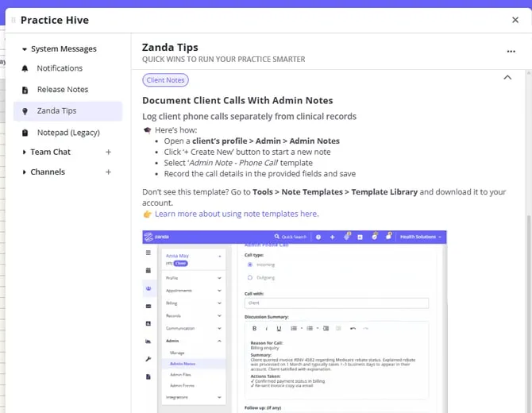Image resolution: width=532 pixels, height=413 pixels.
Task: Click the Client Notes tag
Action: (165, 80)
